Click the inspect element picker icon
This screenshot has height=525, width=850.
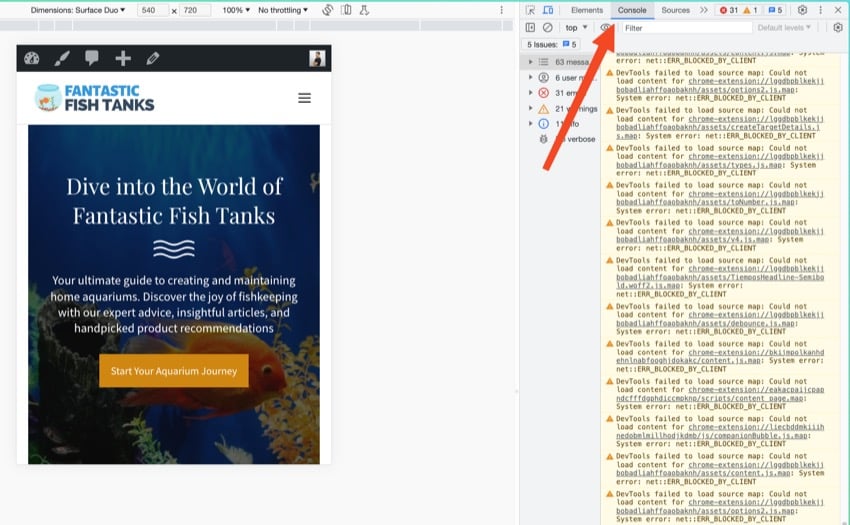[x=530, y=10]
